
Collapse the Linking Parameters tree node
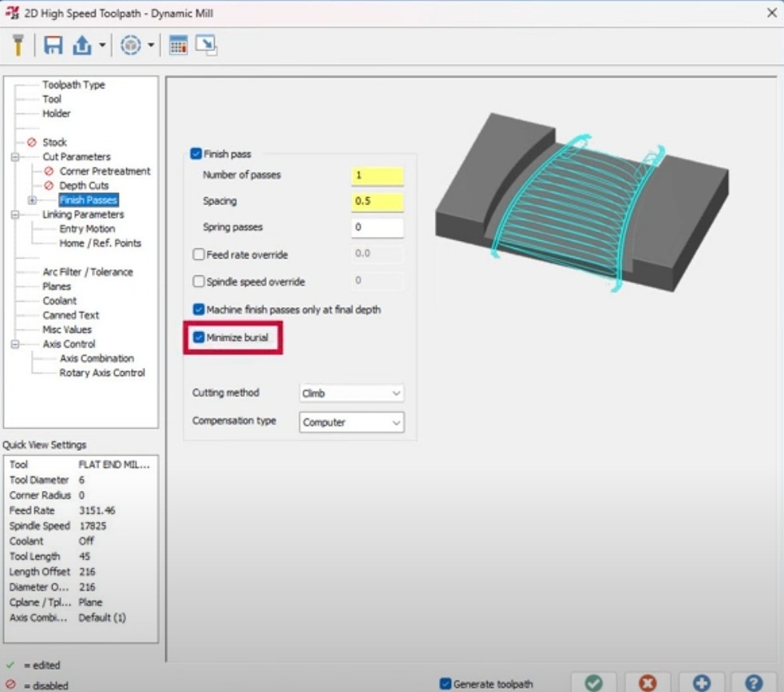15,215
